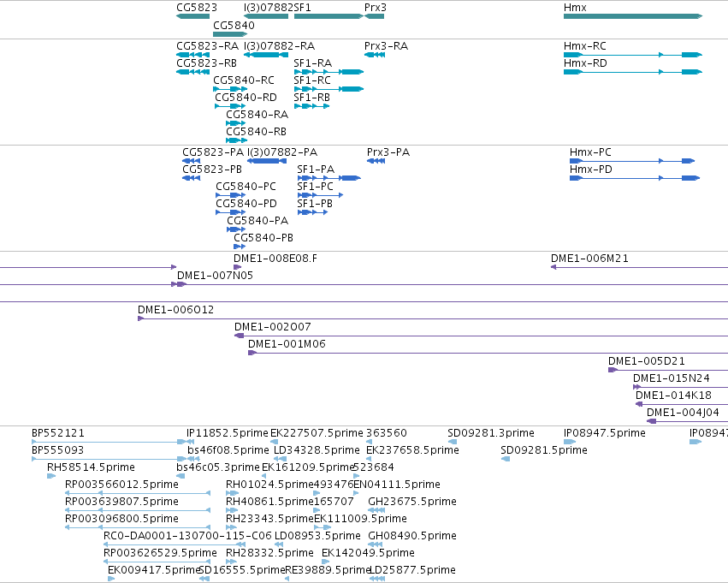Select protein Prx3-PA
Screen dimensions: 728x583
[x=376, y=161]
